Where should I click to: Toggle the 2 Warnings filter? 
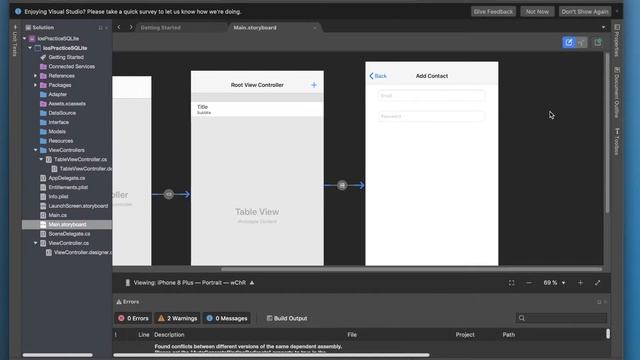tap(178, 318)
